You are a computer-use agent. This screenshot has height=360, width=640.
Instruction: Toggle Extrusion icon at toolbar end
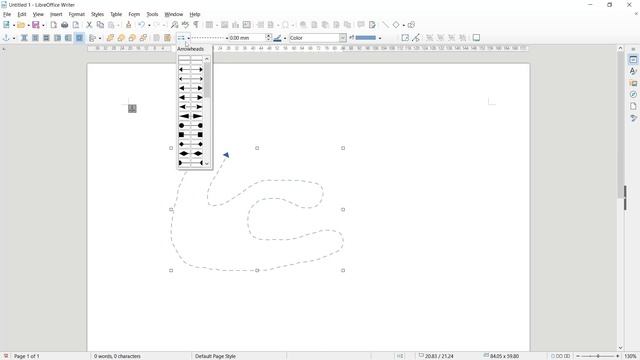476,38
